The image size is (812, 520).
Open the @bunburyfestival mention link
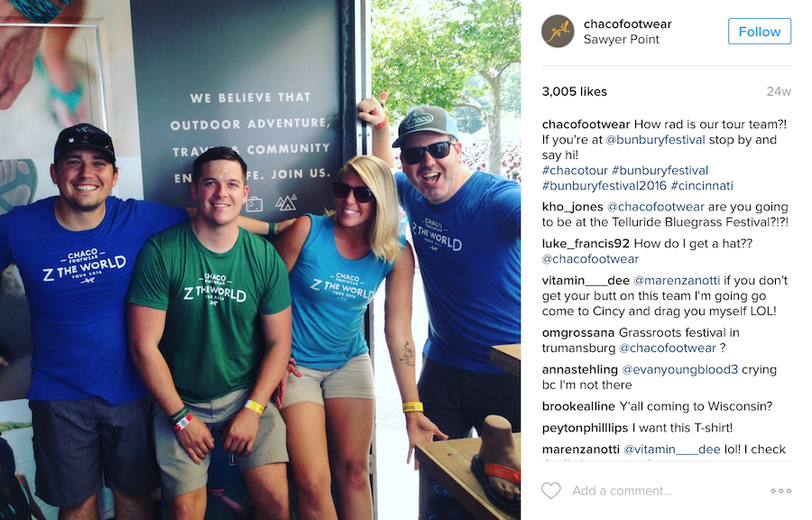pos(655,140)
